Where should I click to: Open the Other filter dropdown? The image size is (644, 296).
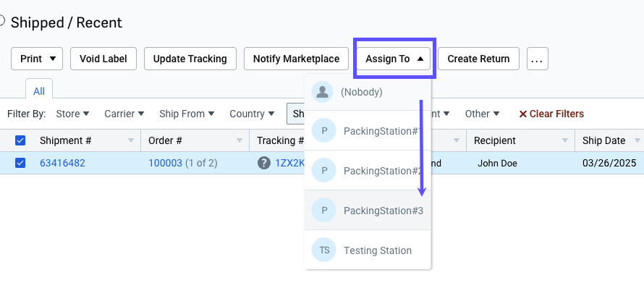click(482, 114)
